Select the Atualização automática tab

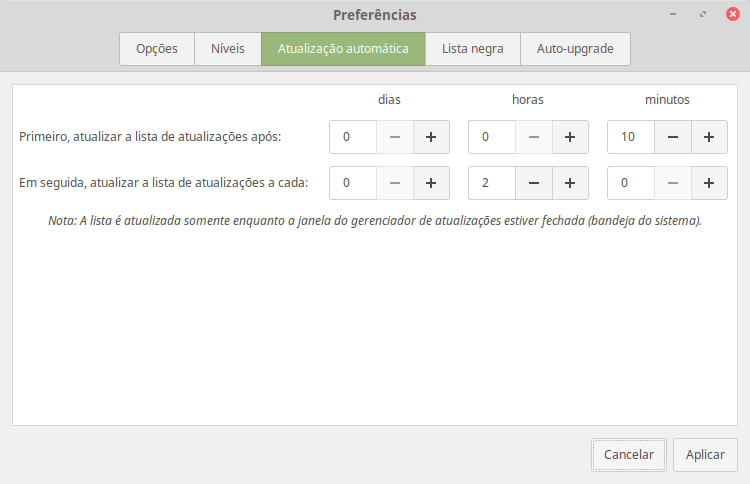pyautogui.click(x=343, y=49)
